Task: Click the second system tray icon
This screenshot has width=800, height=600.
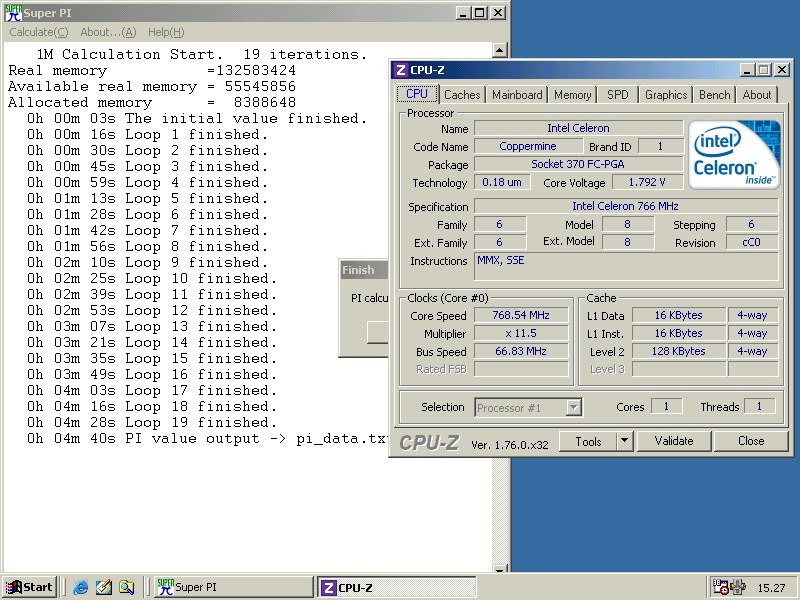Action: point(738,587)
